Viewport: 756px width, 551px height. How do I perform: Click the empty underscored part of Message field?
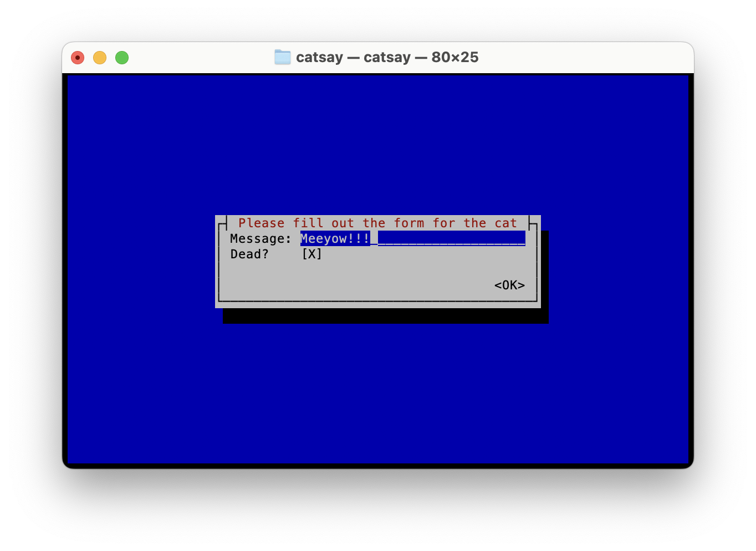(451, 239)
